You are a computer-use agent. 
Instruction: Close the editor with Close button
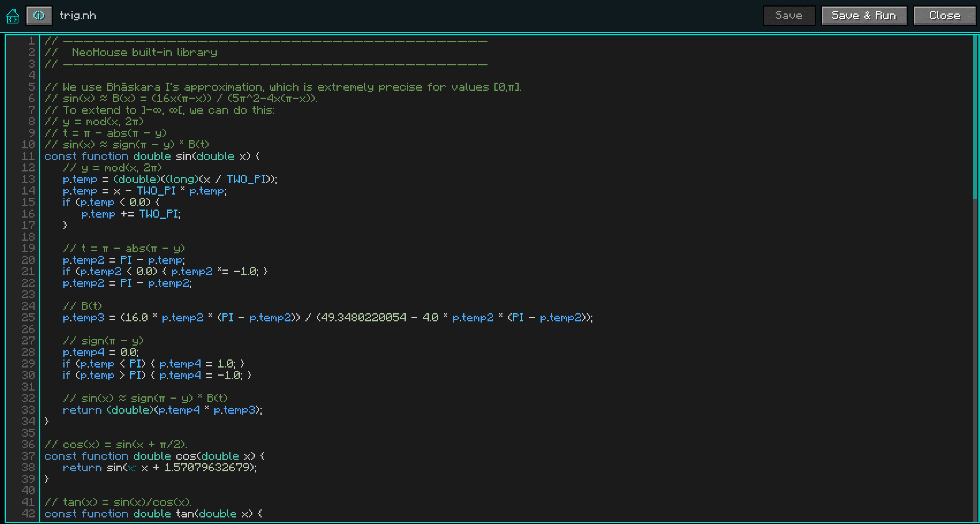[x=945, y=16]
